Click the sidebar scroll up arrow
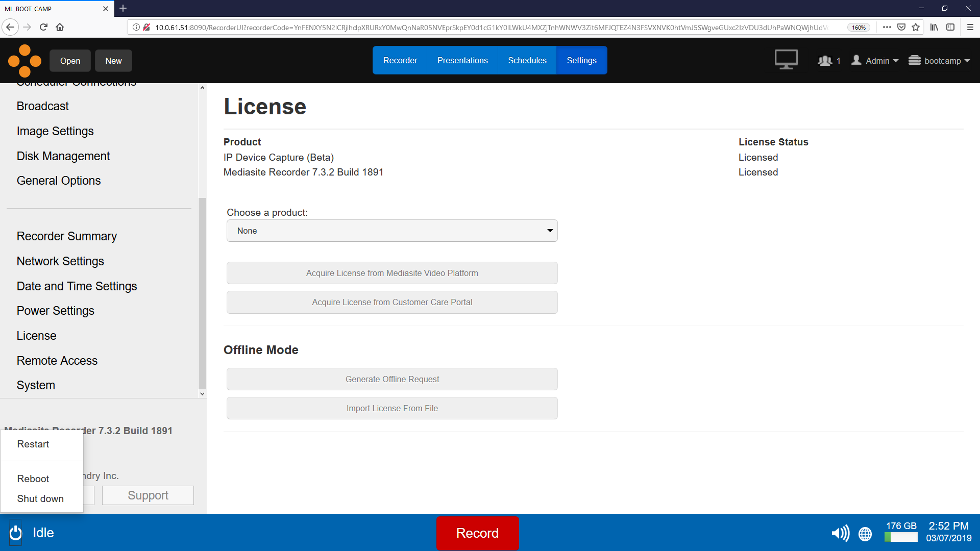This screenshot has height=551, width=980. (x=202, y=88)
